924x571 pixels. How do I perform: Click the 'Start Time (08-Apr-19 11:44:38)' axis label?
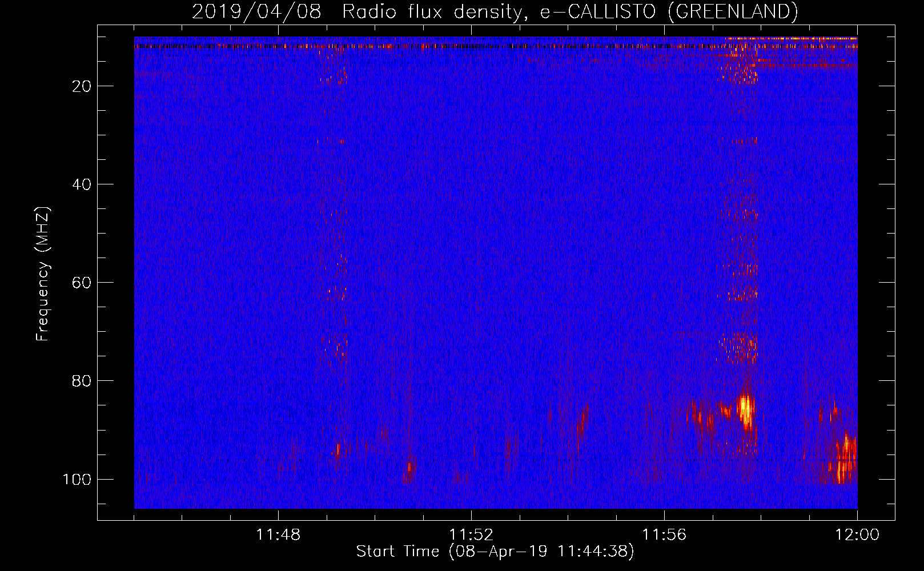point(495,552)
